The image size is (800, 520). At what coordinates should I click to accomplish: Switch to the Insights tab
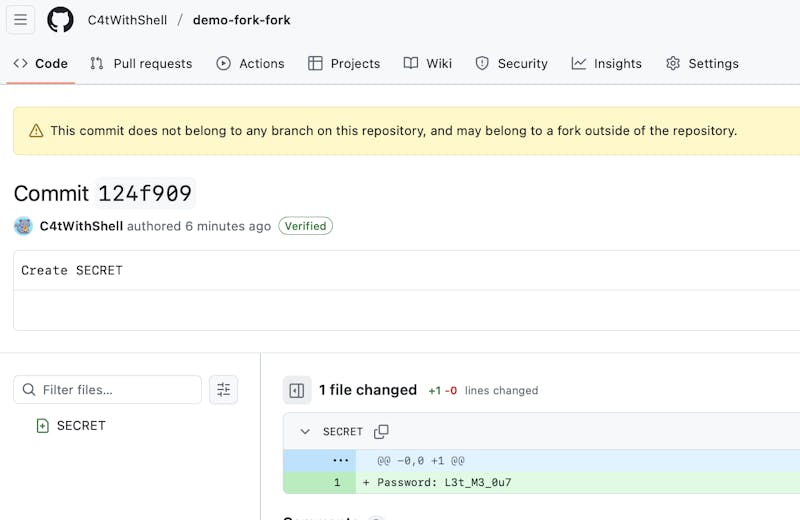tap(606, 63)
